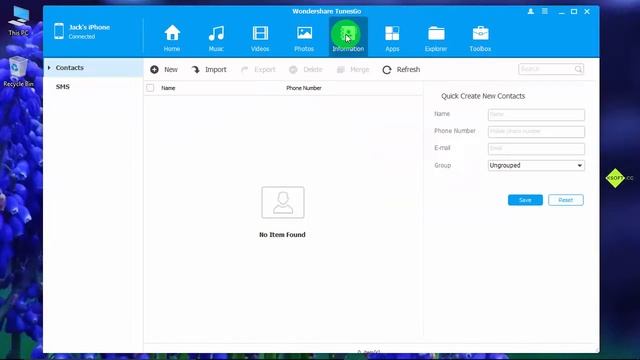Image resolution: width=640 pixels, height=360 pixels.
Task: Click the Merge toolbar item
Action: click(353, 69)
